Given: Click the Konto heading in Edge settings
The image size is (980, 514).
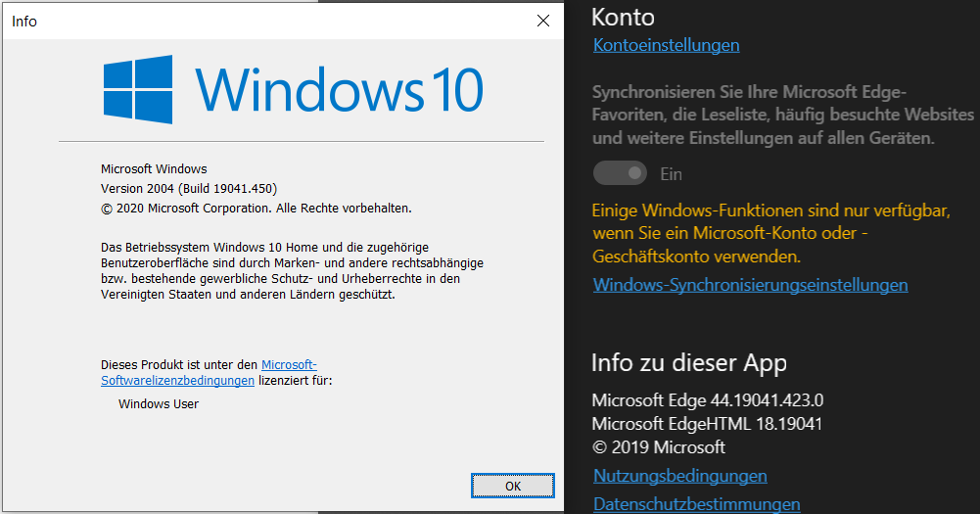Looking at the screenshot, I should (x=623, y=18).
